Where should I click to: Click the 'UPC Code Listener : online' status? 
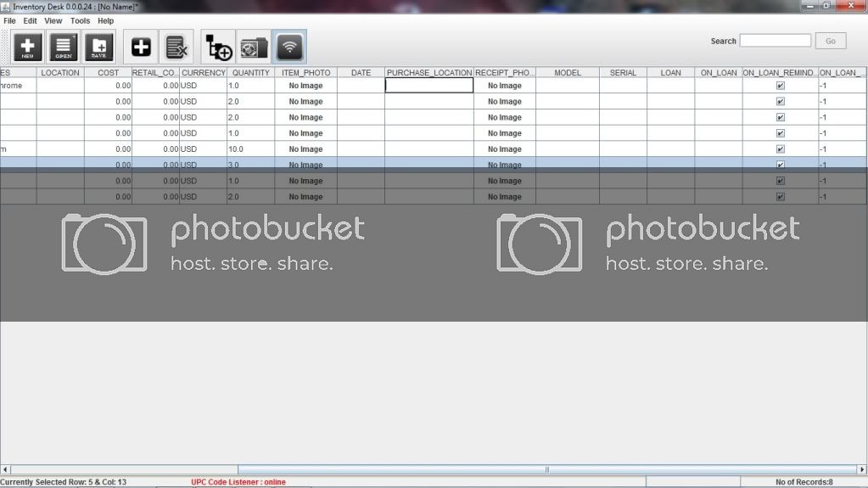[238, 482]
